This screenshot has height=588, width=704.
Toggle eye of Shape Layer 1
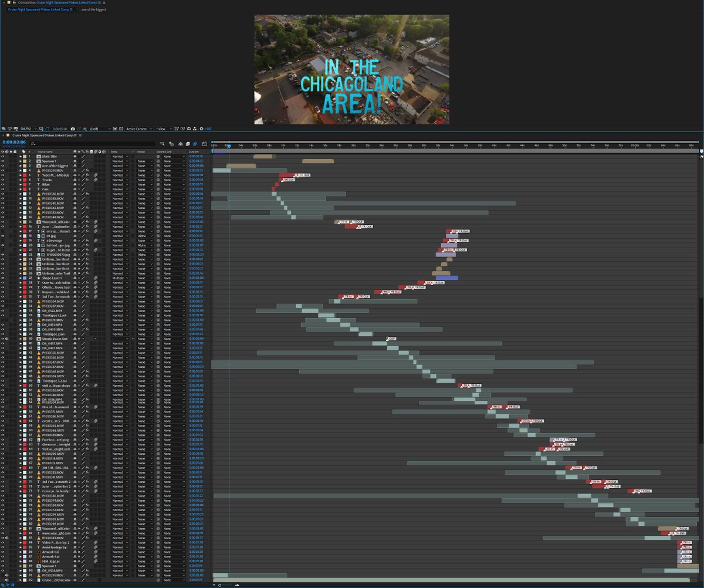point(3,278)
